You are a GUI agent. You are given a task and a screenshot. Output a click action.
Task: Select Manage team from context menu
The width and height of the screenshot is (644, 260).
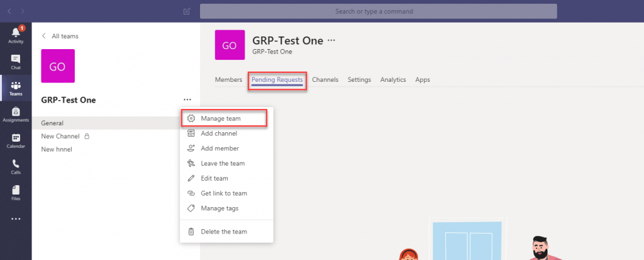220,118
